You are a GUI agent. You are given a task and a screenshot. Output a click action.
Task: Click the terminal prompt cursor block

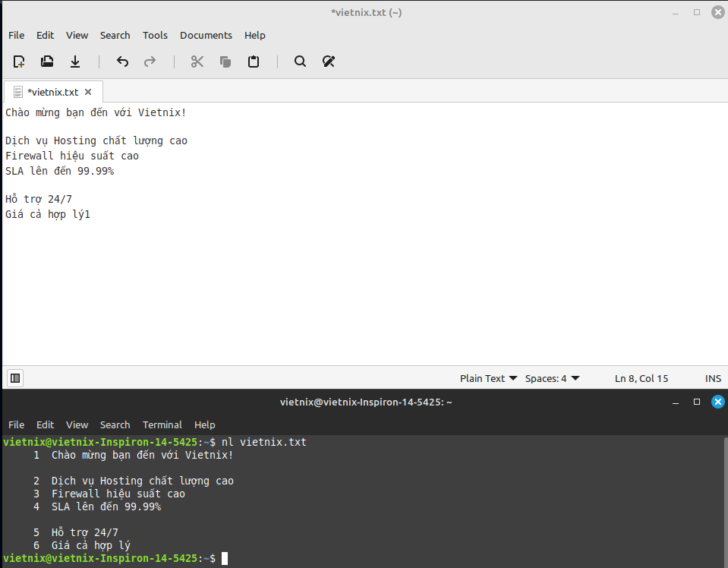[x=225, y=558]
